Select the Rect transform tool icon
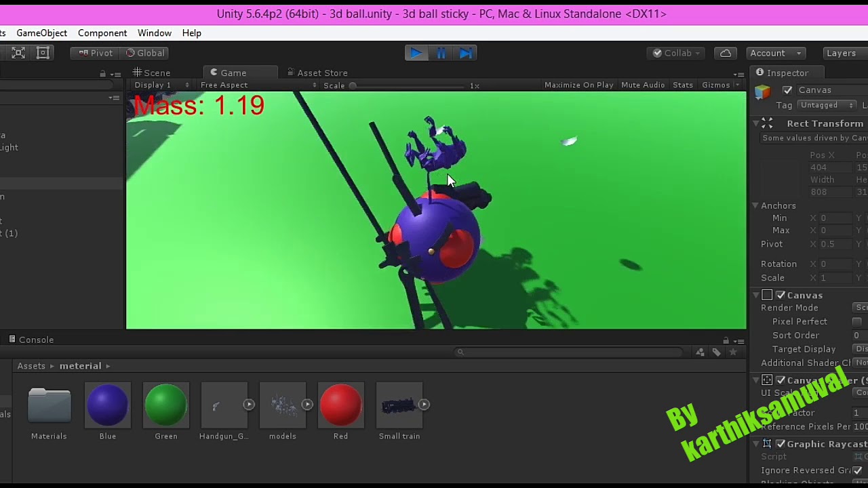 click(x=43, y=53)
